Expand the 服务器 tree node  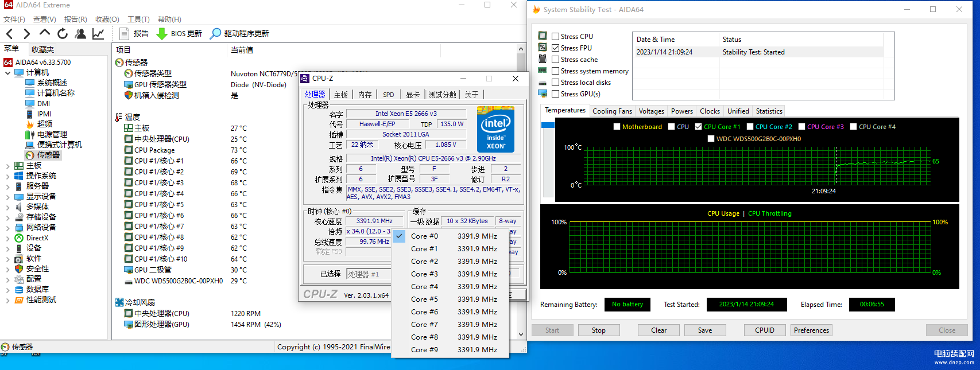[7, 186]
